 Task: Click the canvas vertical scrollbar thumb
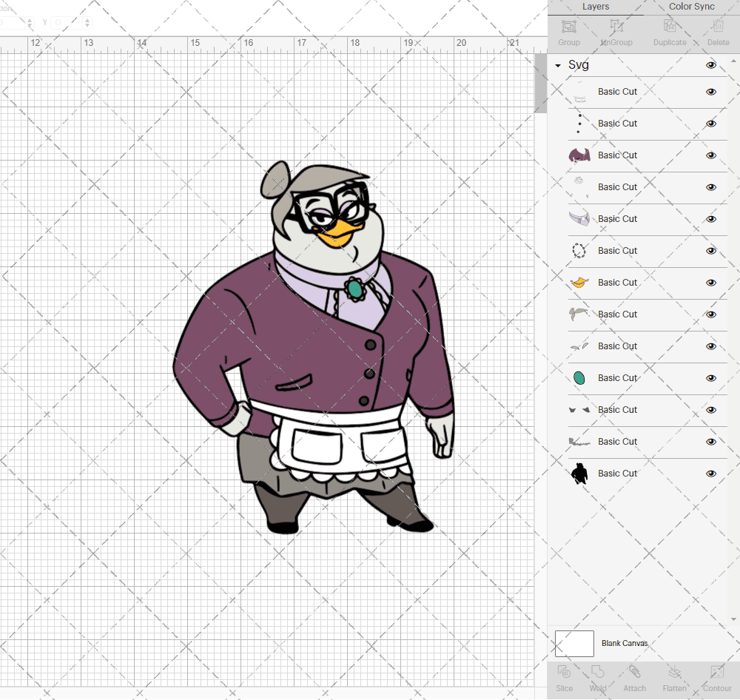tap(540, 84)
